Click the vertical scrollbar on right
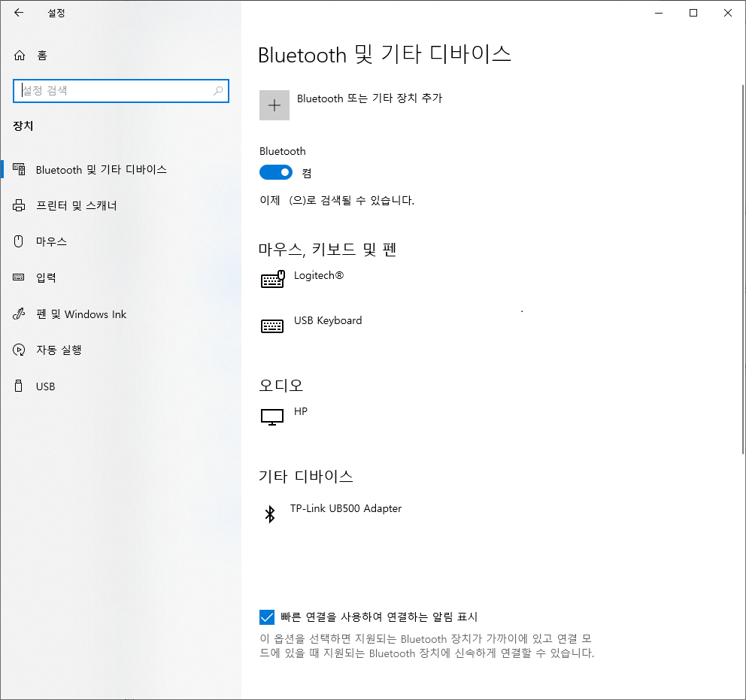Screen dimensions: 746x700 tap(743, 269)
